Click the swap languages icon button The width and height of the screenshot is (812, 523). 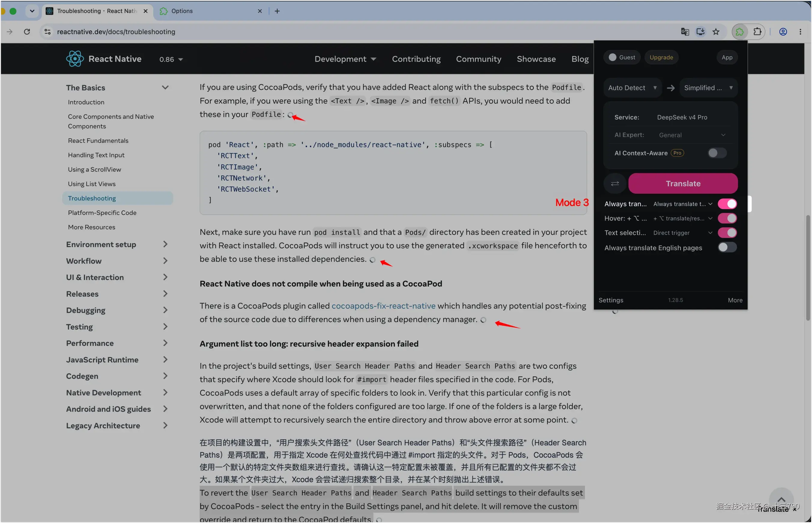coord(615,184)
